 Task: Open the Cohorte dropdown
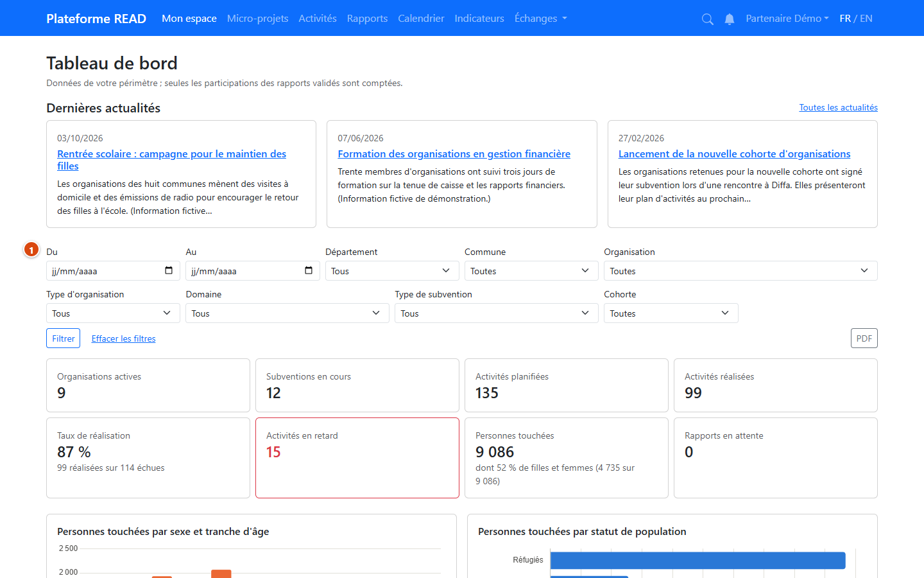(671, 313)
